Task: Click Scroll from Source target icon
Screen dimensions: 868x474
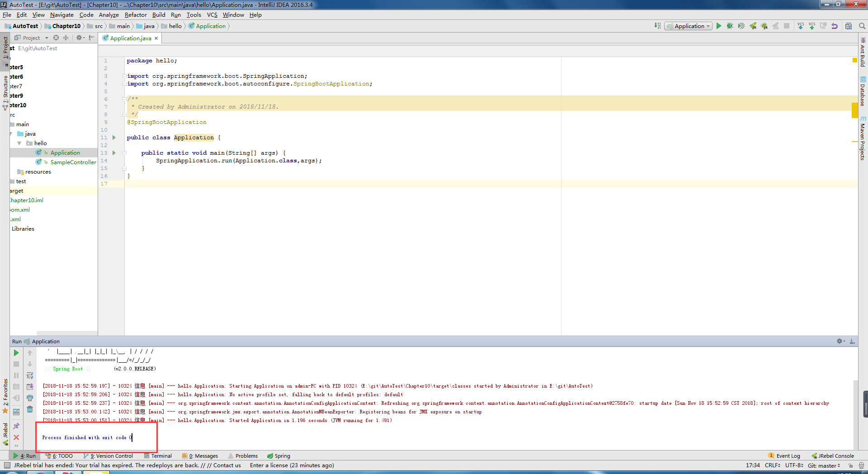Action: (x=56, y=38)
